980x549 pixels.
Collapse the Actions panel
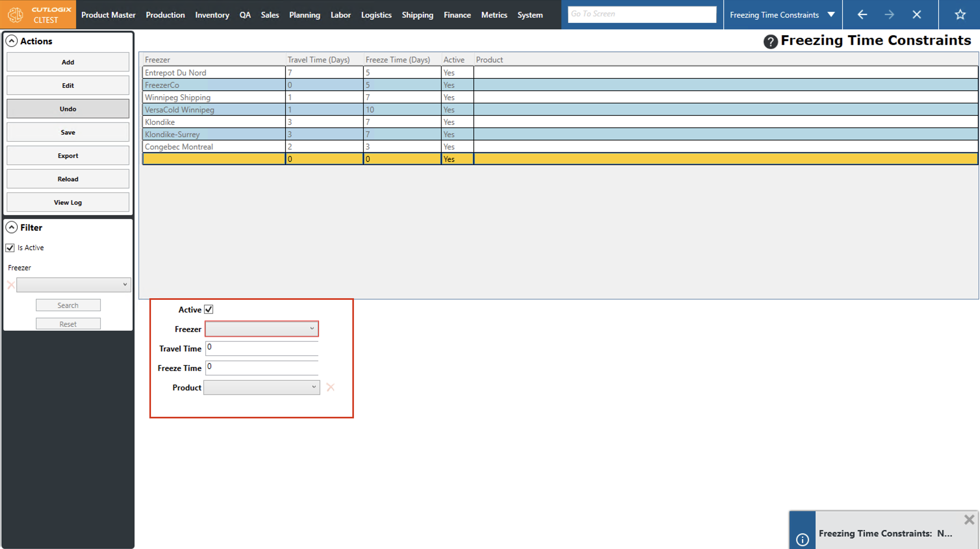(12, 41)
